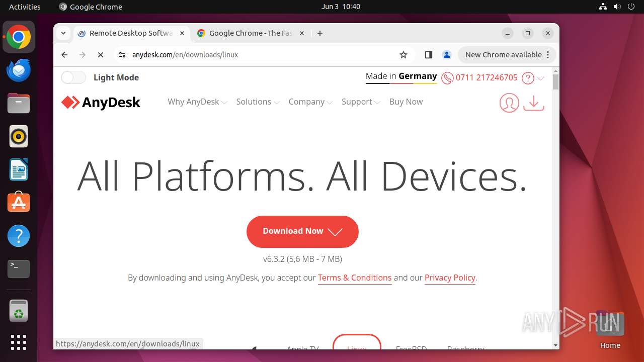Viewport: 644px width, 362px height.
Task: Expand the chevron next to help icon
Action: (x=541, y=78)
